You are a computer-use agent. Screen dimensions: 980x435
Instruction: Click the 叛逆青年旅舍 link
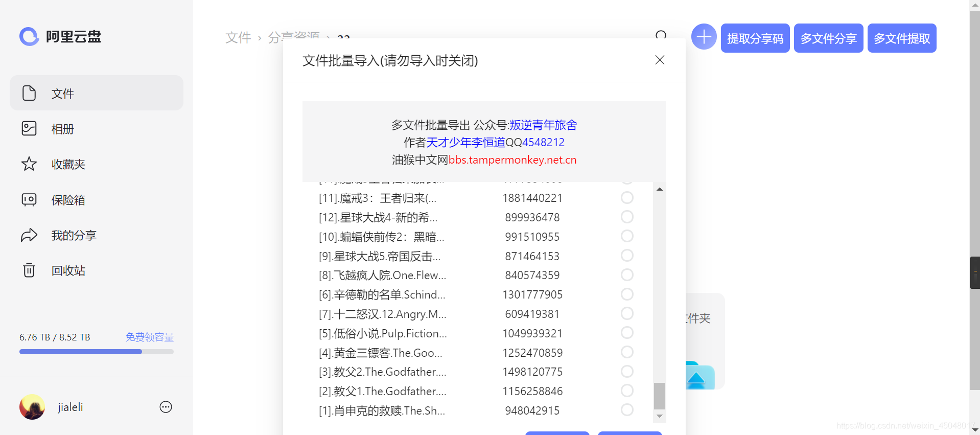point(543,125)
